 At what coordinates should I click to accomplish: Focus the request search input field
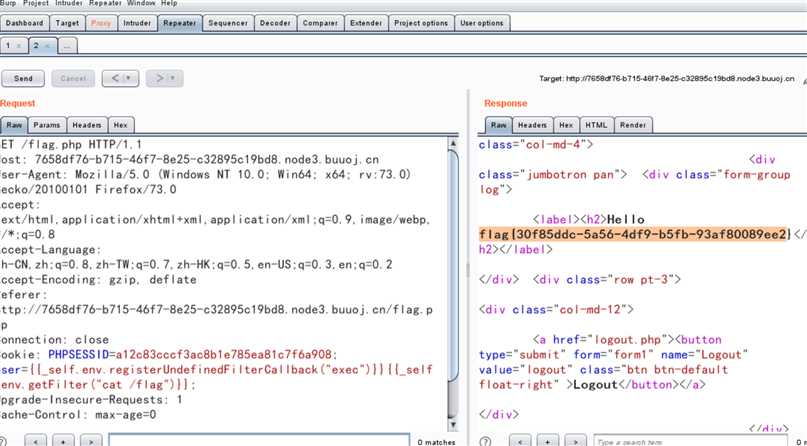point(259,441)
